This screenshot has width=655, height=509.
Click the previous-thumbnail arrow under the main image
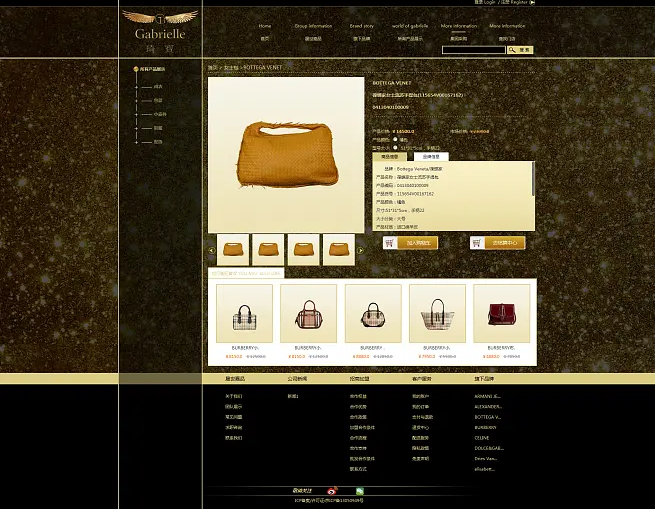[211, 250]
